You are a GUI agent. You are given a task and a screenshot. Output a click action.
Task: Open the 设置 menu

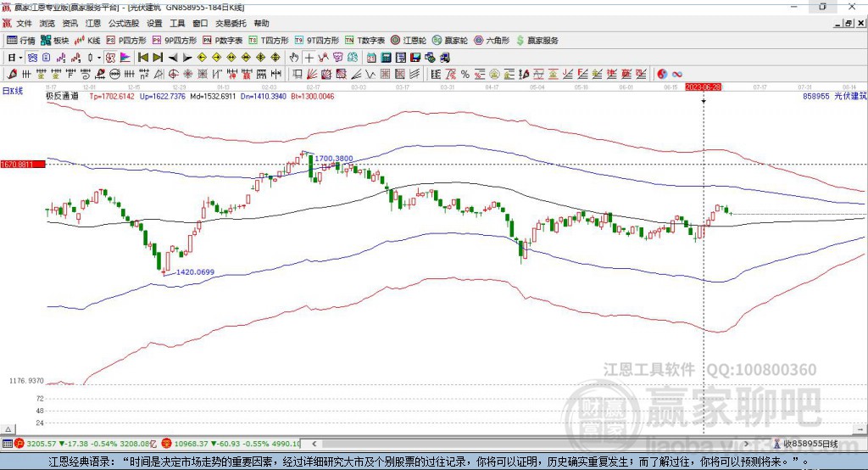pos(154,23)
